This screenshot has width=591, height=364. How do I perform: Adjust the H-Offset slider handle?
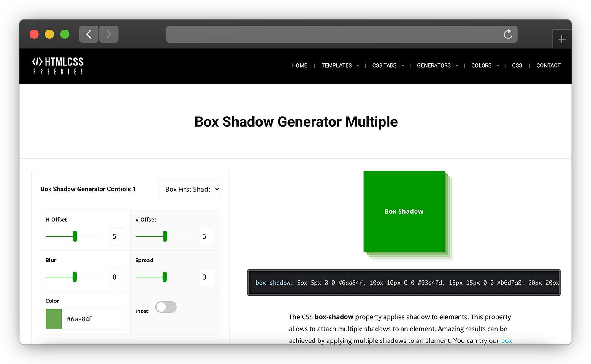pyautogui.click(x=75, y=236)
